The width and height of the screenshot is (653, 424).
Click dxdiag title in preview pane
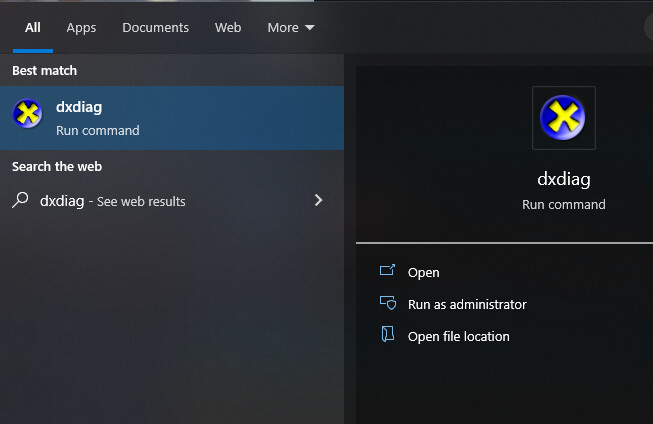pos(564,179)
